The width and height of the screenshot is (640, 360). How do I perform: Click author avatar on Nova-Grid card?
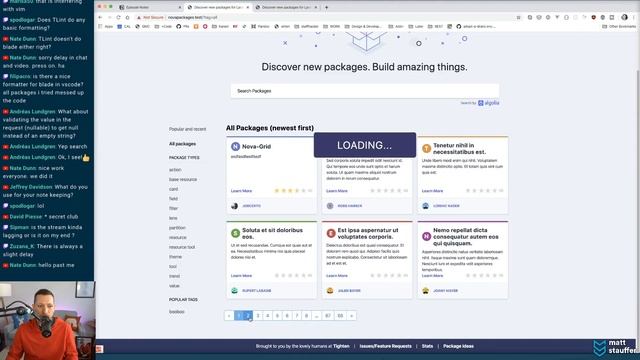234,206
